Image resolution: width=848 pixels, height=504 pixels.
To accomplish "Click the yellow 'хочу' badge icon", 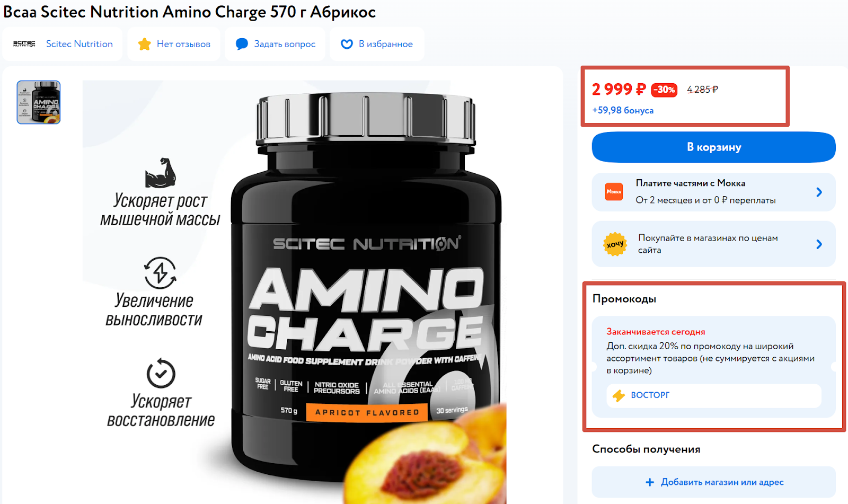I will point(615,244).
